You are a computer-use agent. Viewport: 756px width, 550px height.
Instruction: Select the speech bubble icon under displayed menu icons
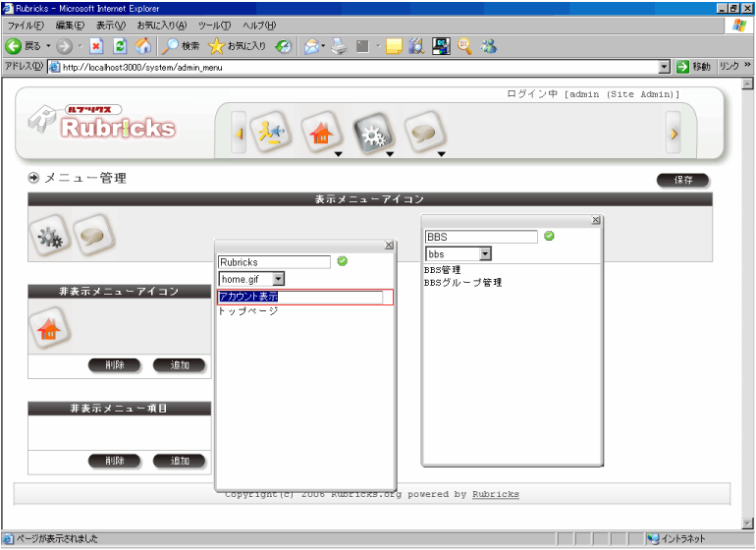93,235
